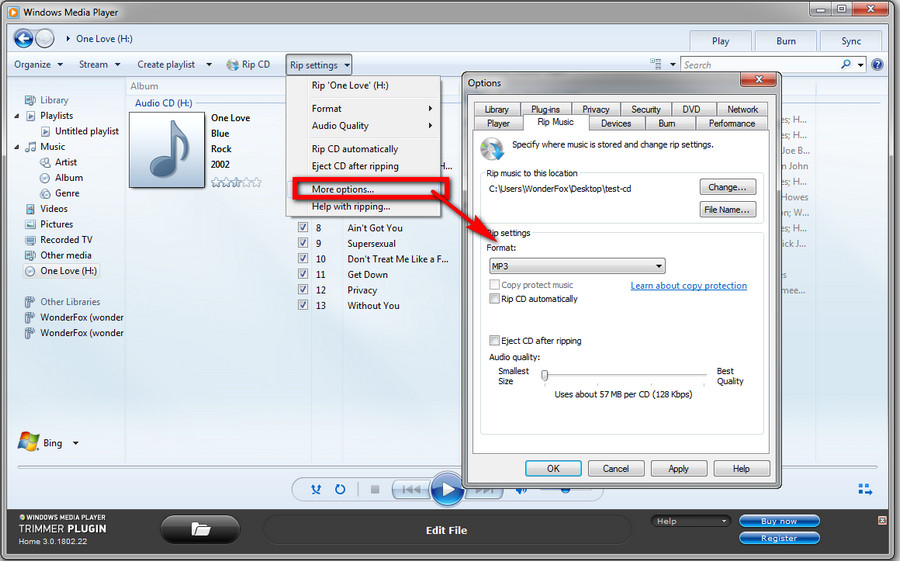Click the Other media icon
Image resolution: width=900 pixels, height=562 pixels.
click(x=30, y=255)
